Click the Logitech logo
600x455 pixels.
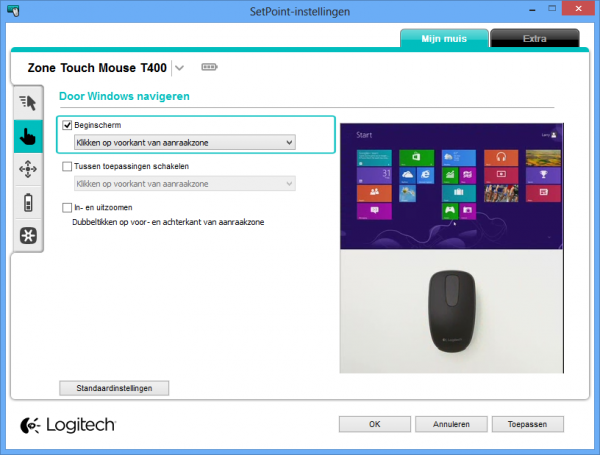pyautogui.click(x=68, y=425)
